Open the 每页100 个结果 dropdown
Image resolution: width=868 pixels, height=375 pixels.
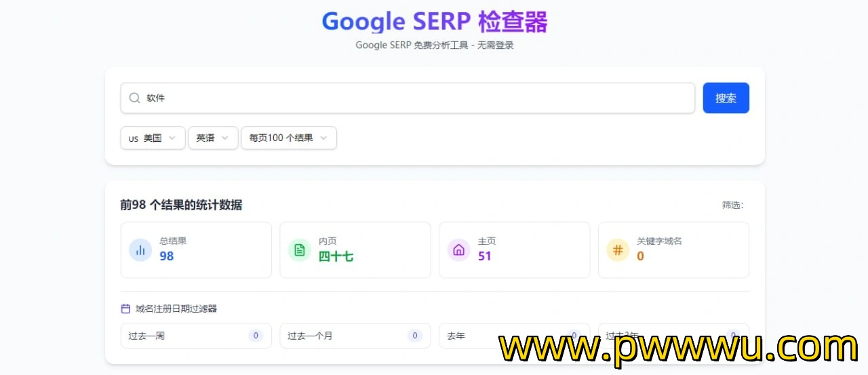tap(289, 138)
